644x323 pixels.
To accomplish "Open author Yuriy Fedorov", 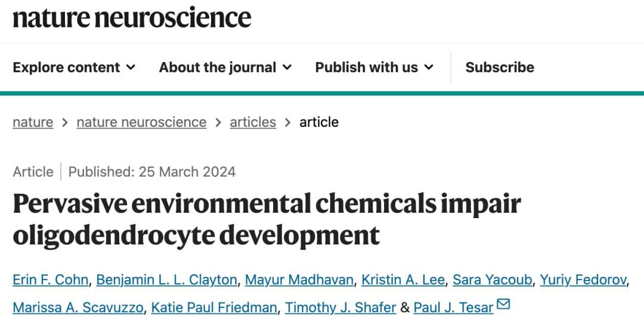I will (x=583, y=279).
